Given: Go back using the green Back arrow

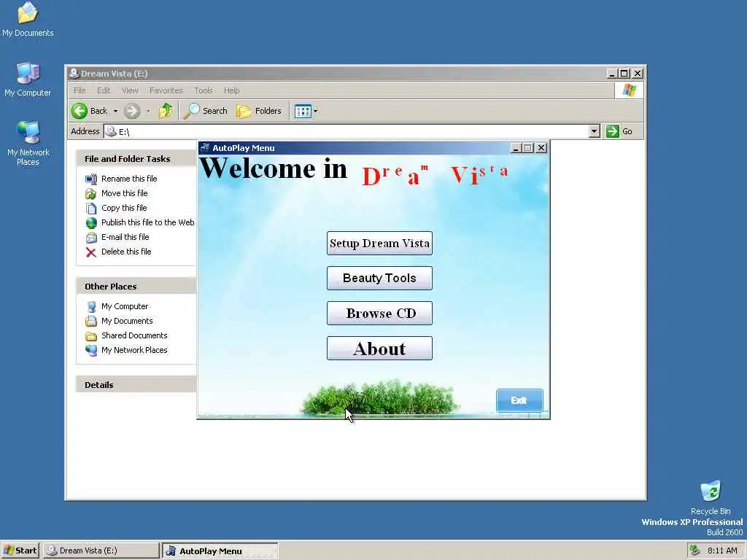Looking at the screenshot, I should [x=80, y=111].
